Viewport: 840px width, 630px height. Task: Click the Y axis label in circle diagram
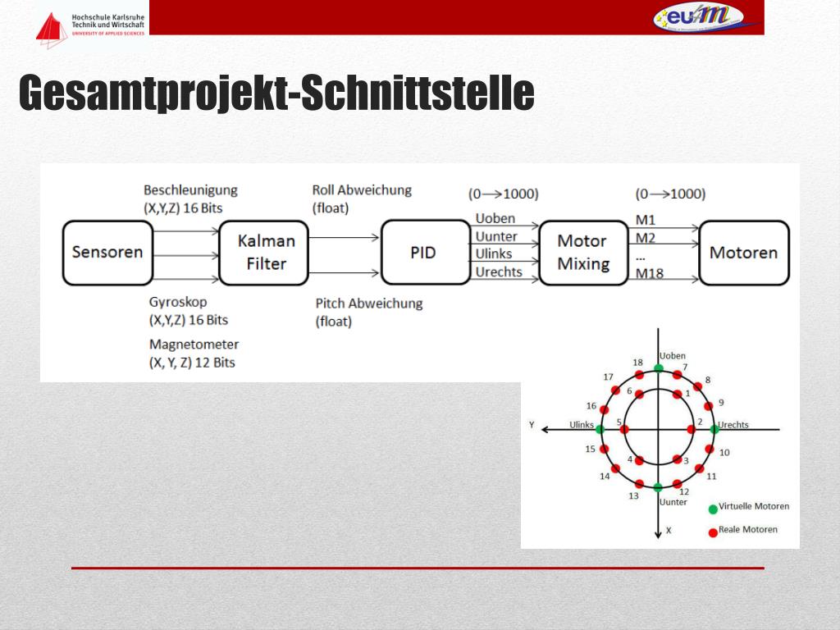[532, 425]
